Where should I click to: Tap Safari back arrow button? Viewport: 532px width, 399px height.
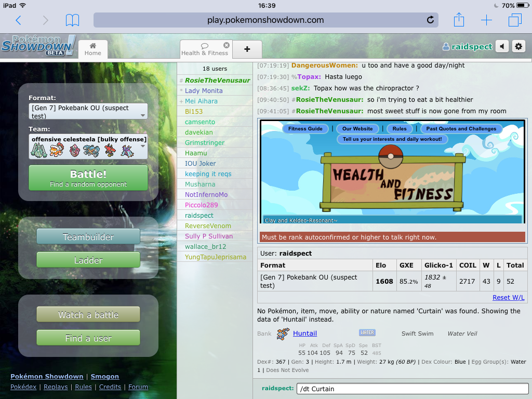click(x=18, y=20)
